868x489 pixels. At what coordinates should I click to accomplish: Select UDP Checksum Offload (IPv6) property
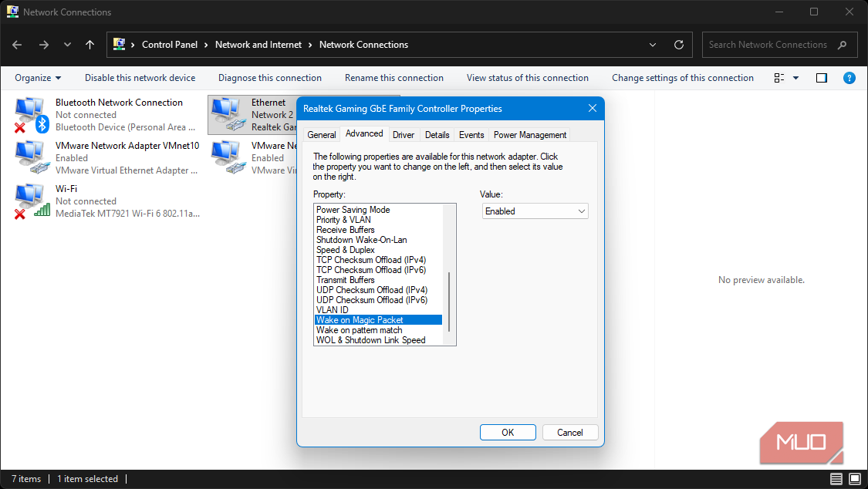click(379, 300)
